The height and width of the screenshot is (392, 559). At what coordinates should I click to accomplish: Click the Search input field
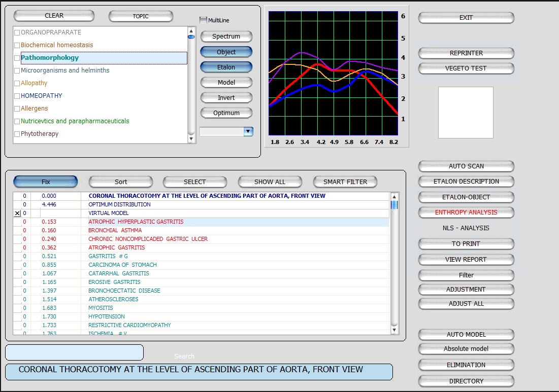coord(74,352)
